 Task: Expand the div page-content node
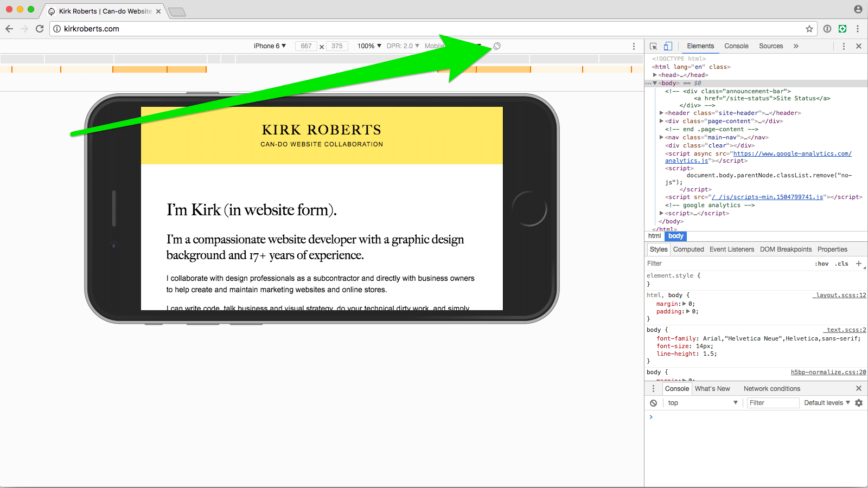pyautogui.click(x=661, y=121)
